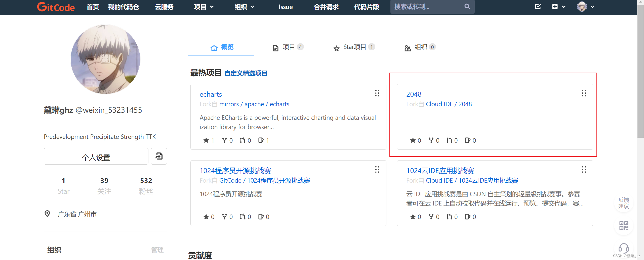Viewport: 644px width, 260px height.
Task: Open the 1024云IDE应用挑战赛 project title
Action: (440, 171)
